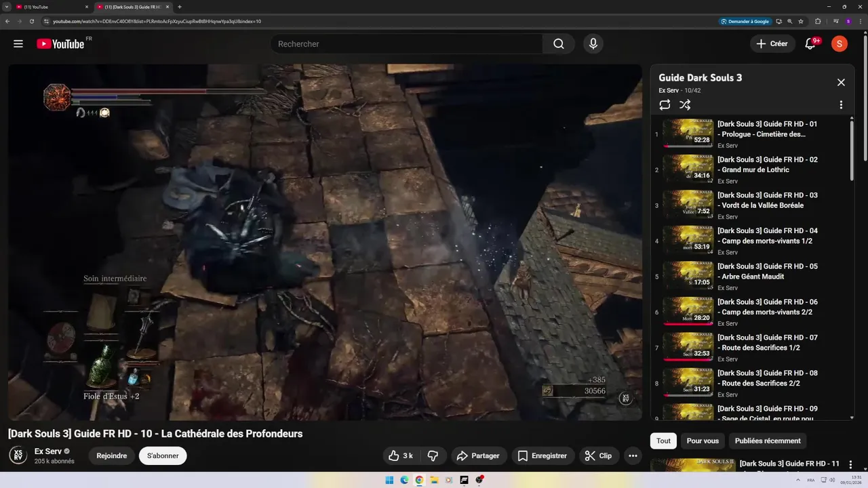Play playlist video 01 Prologue thumbnail
This screenshot has height=488, width=868.
688,134
